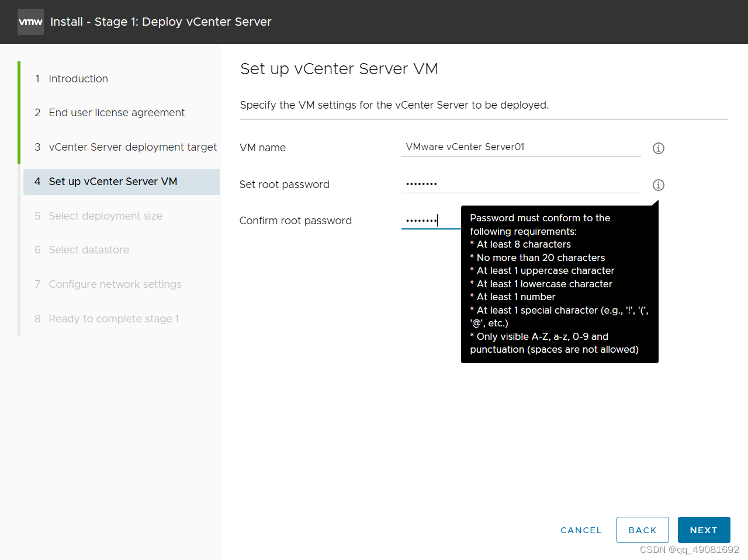The image size is (748, 560).
Task: Click the info icon beside root password
Action: click(658, 185)
